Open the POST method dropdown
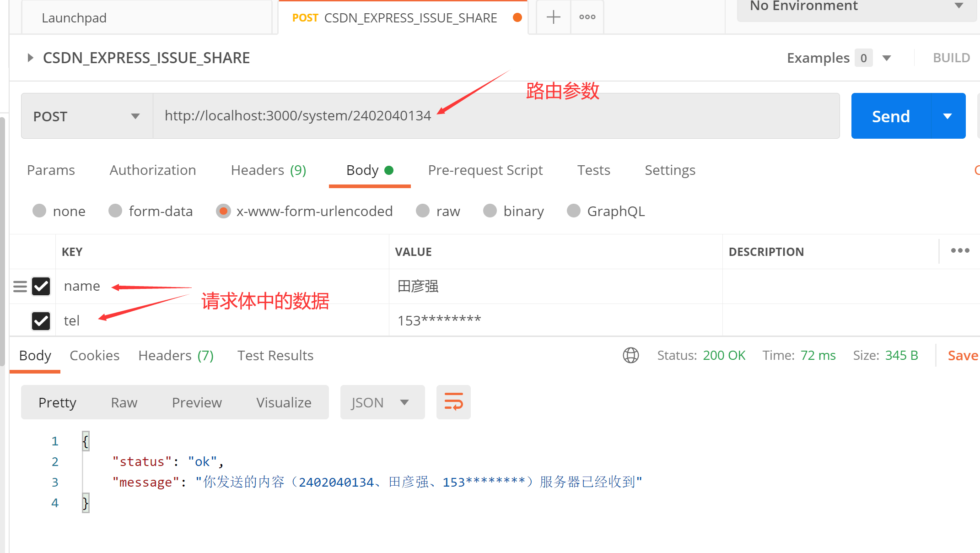This screenshot has height=553, width=980. tap(87, 116)
